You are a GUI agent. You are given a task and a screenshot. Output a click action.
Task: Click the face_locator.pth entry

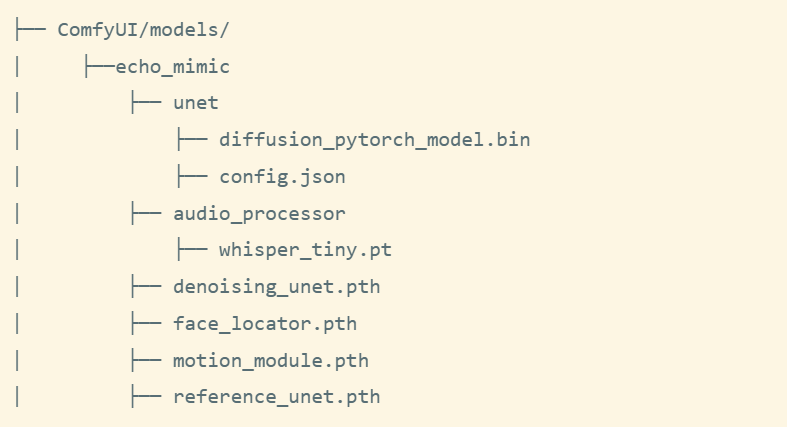coord(265,324)
